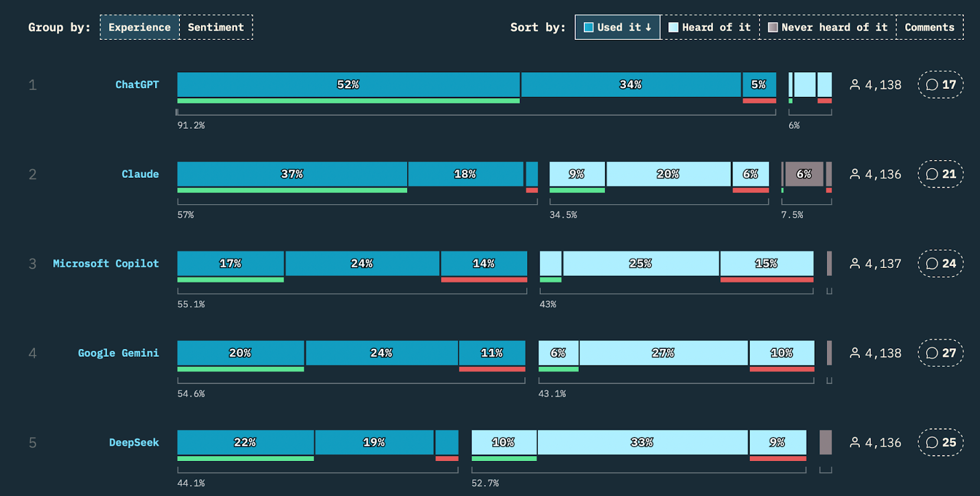Viewport: 980px width, 496px height.
Task: Click DeepSeek's 33% heard-of-it bar segment
Action: pos(643,442)
